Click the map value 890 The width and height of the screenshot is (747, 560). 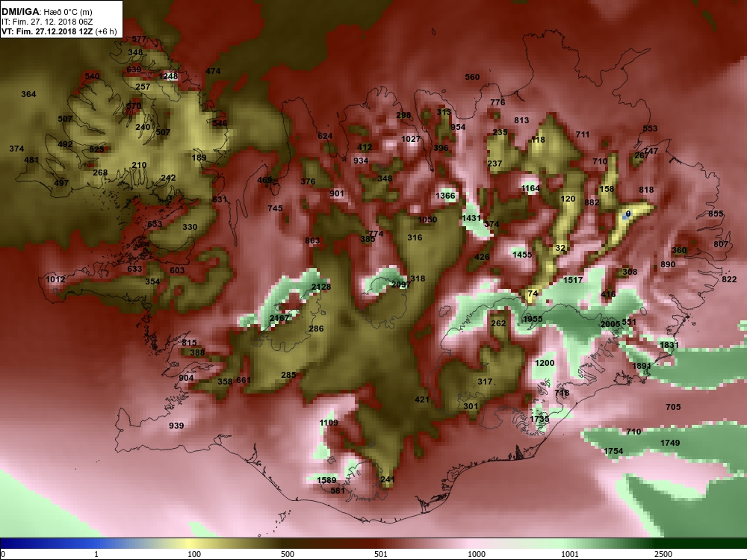pos(668,265)
